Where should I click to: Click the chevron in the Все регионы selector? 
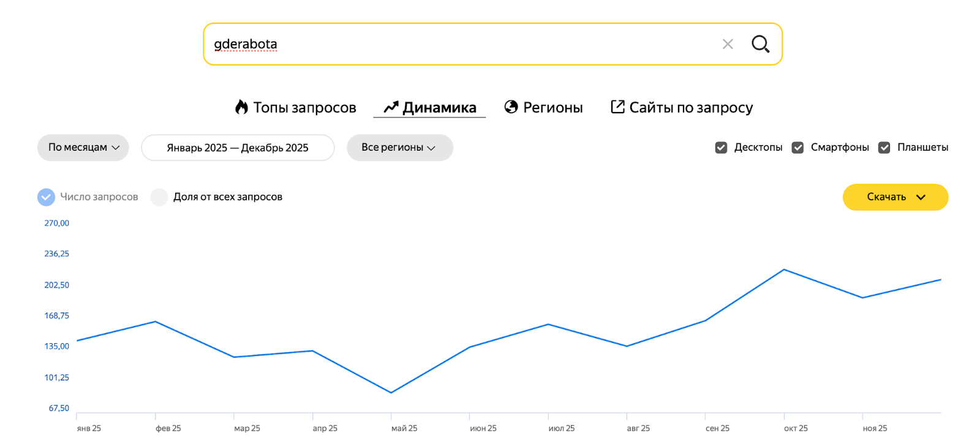(431, 148)
